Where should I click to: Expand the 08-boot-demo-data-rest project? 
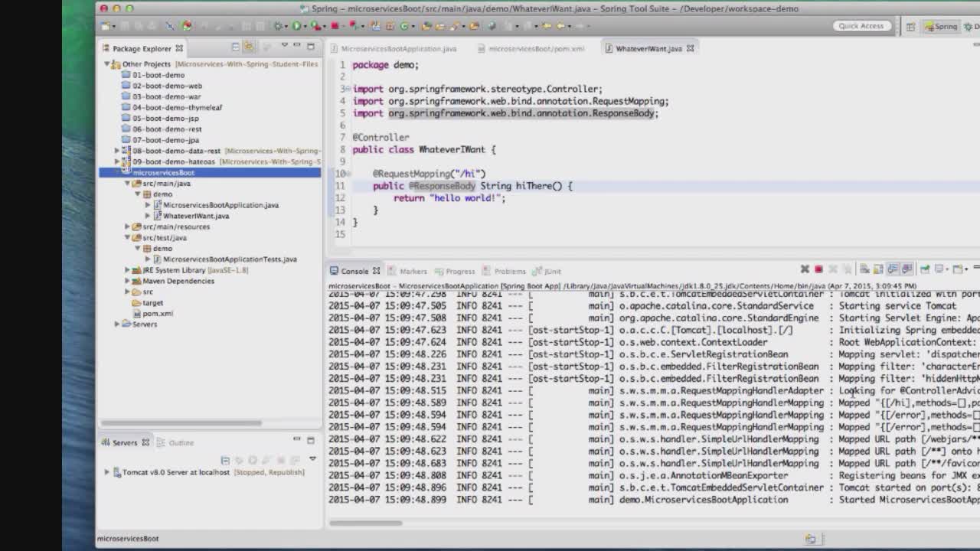[x=117, y=151]
